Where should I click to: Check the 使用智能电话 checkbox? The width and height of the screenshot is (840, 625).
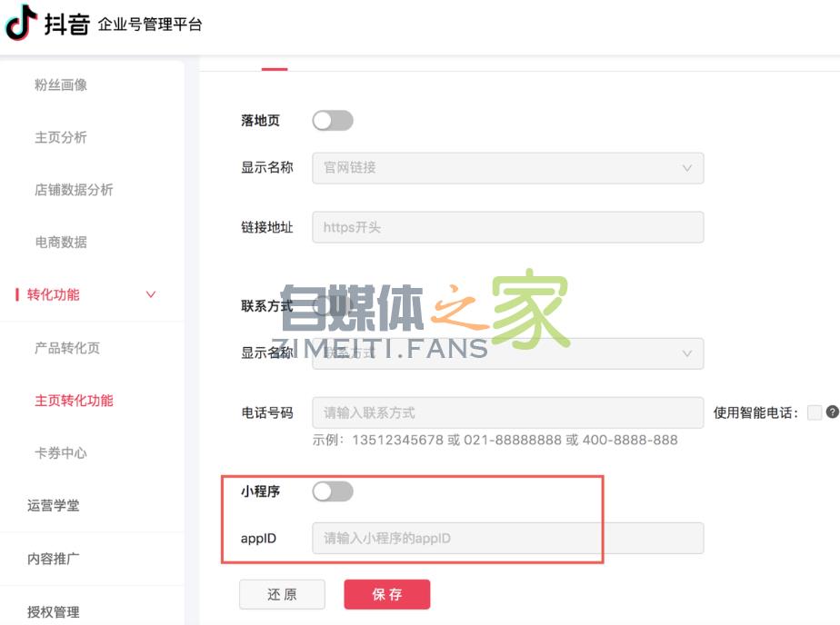pyautogui.click(x=815, y=413)
